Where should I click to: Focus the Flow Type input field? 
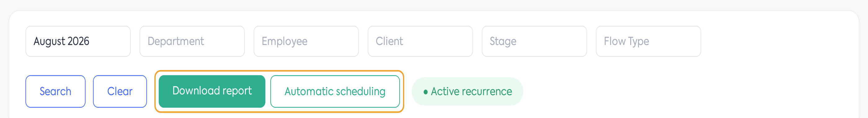(648, 41)
